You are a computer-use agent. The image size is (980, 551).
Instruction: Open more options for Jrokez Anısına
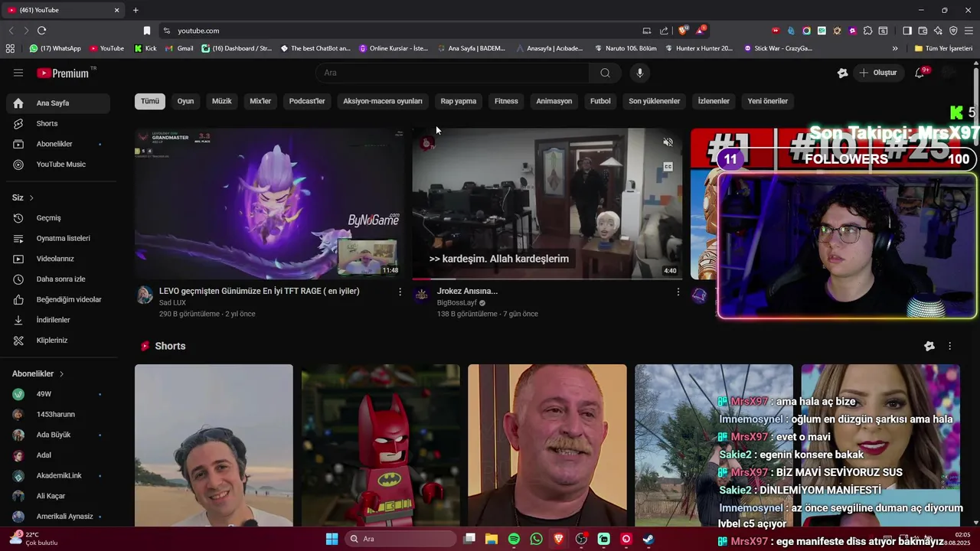click(678, 292)
